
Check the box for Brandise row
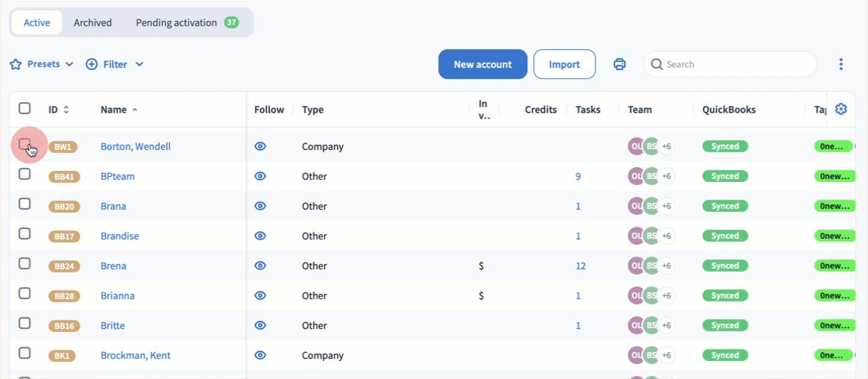click(x=25, y=234)
